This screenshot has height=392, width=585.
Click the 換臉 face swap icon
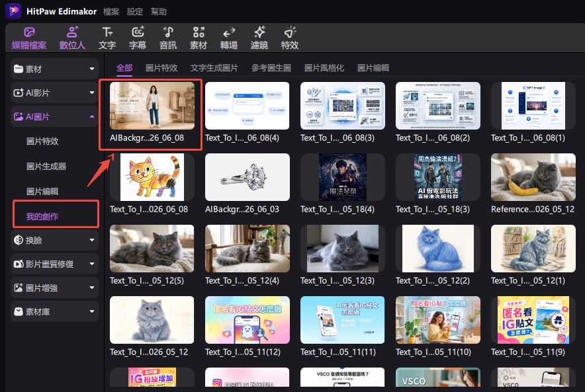[x=19, y=240]
